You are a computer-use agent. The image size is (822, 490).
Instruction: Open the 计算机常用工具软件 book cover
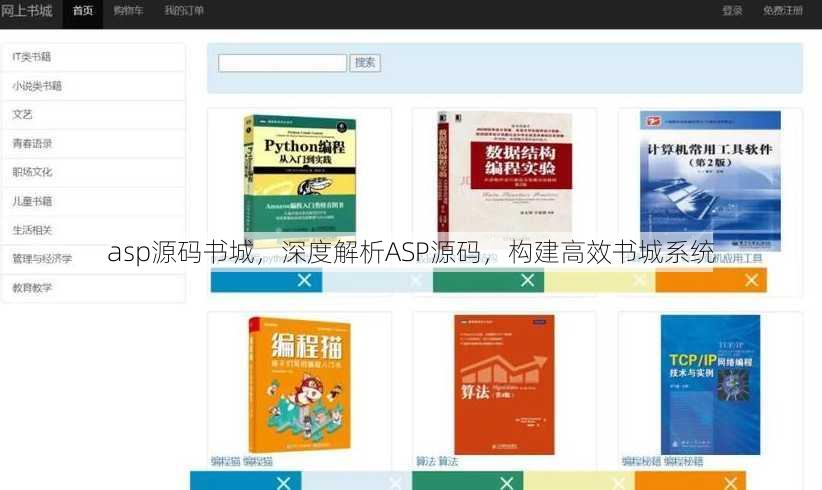point(710,181)
